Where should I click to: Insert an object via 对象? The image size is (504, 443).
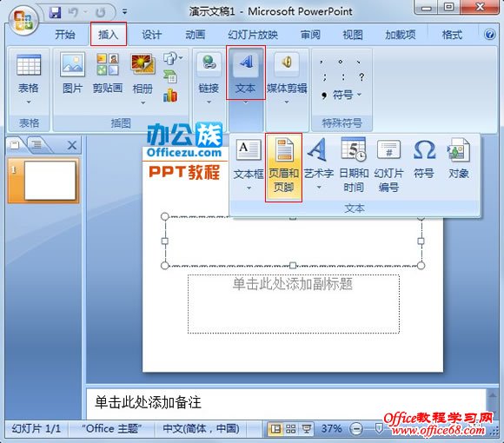tap(459, 159)
